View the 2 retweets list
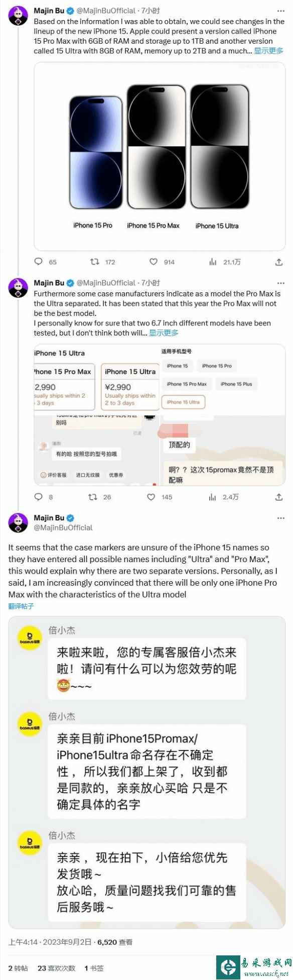This screenshot has width=293, height=980. click(18, 968)
